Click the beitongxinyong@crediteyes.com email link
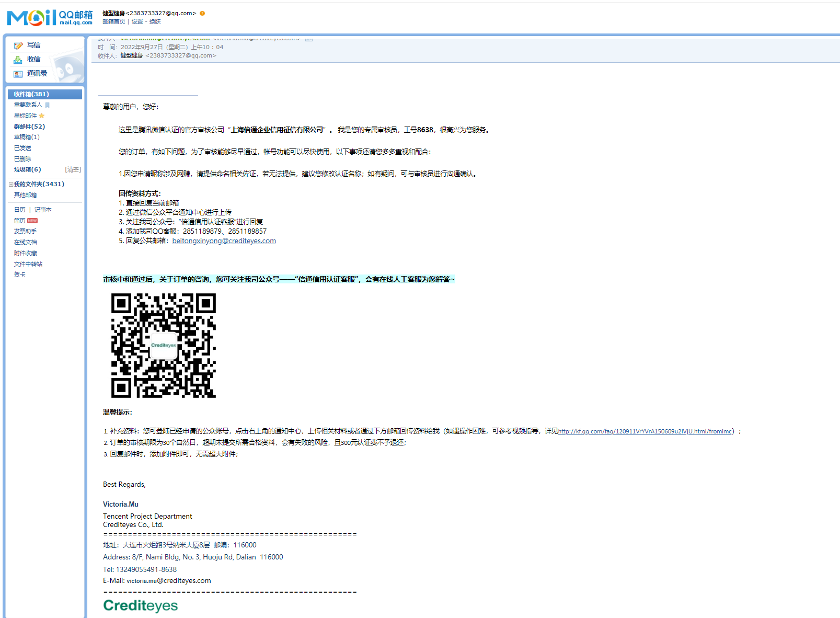 click(x=224, y=241)
